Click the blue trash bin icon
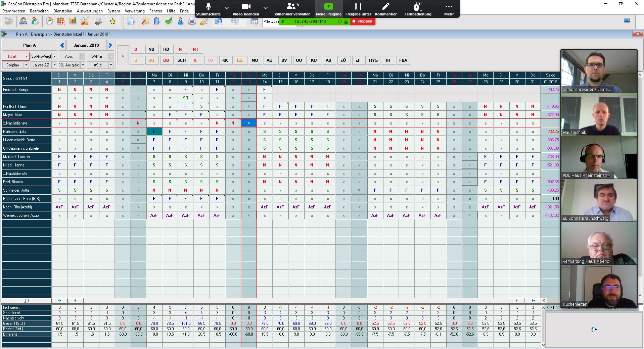The width and height of the screenshot is (644, 349). pyautogui.click(x=156, y=21)
